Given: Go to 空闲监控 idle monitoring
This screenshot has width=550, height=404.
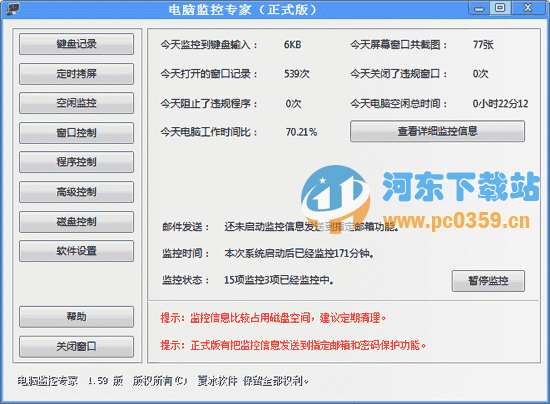Looking at the screenshot, I should click(x=76, y=103).
